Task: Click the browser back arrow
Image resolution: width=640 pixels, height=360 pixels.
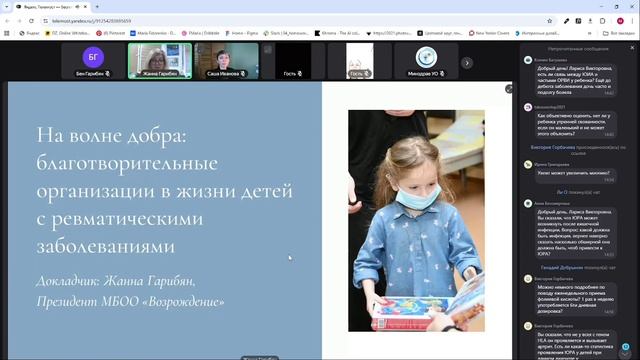Action: (7, 21)
